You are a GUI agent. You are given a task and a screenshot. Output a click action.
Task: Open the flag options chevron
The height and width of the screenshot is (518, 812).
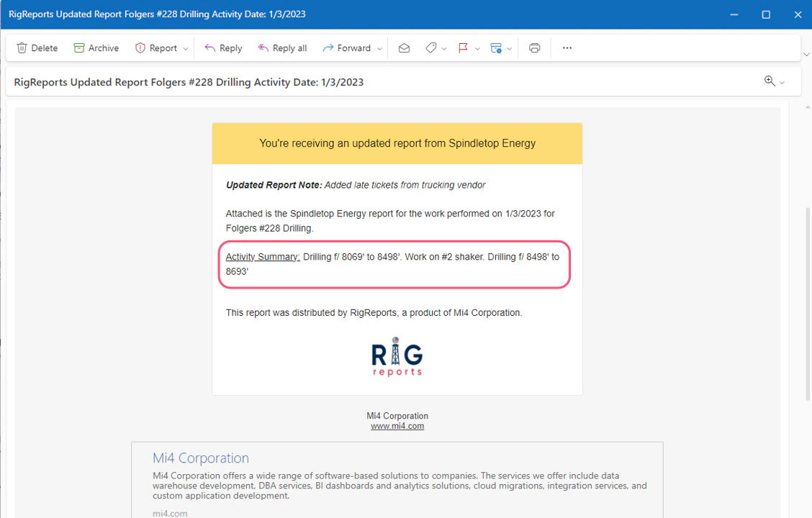click(x=477, y=47)
